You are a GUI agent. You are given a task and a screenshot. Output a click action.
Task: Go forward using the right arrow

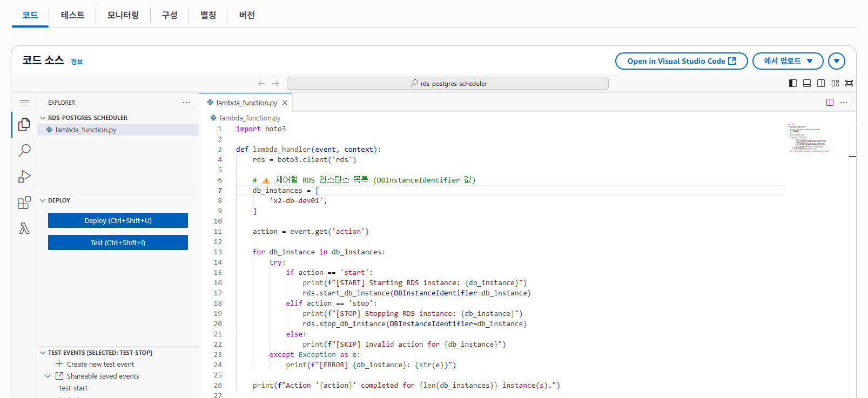pyautogui.click(x=275, y=83)
